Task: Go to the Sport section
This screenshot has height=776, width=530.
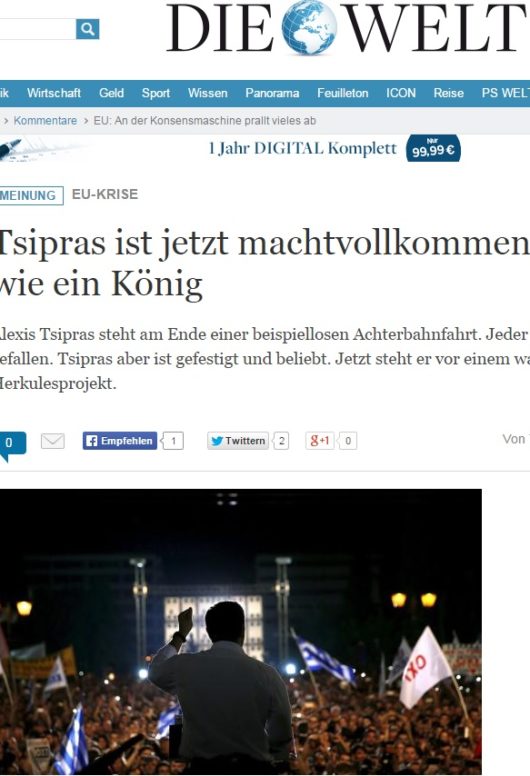Action: click(156, 93)
